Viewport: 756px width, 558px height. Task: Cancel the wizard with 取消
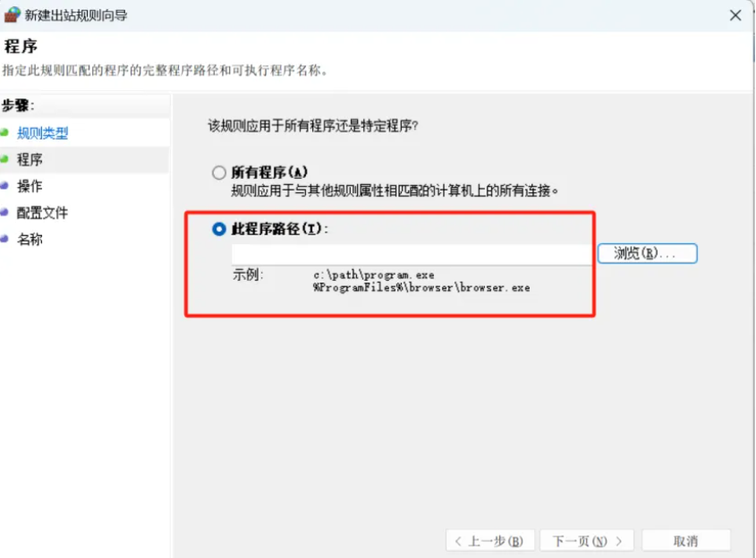[685, 541]
